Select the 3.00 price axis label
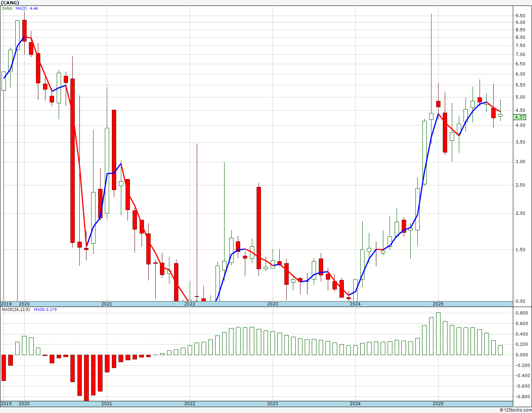The image size is (532, 413). (x=520, y=162)
